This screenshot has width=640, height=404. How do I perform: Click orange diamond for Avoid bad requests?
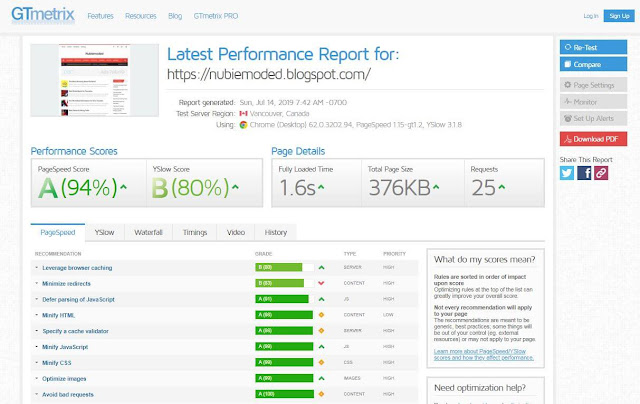tap(321, 394)
